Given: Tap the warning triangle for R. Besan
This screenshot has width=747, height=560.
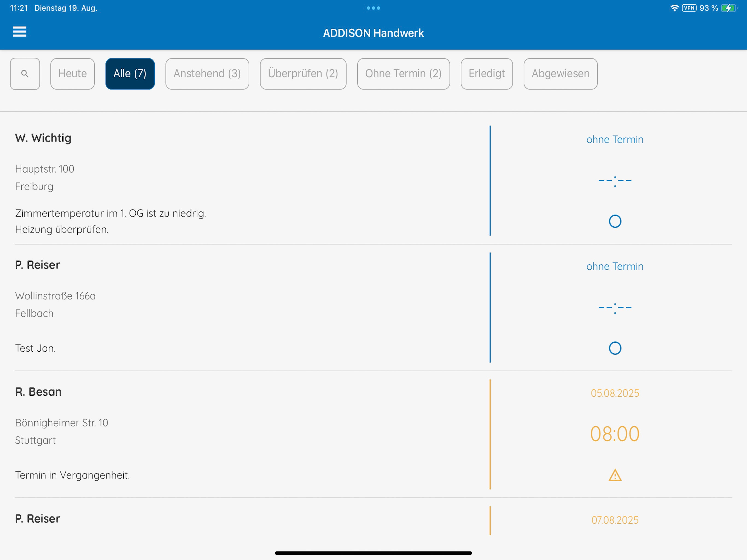Looking at the screenshot, I should coord(615,475).
